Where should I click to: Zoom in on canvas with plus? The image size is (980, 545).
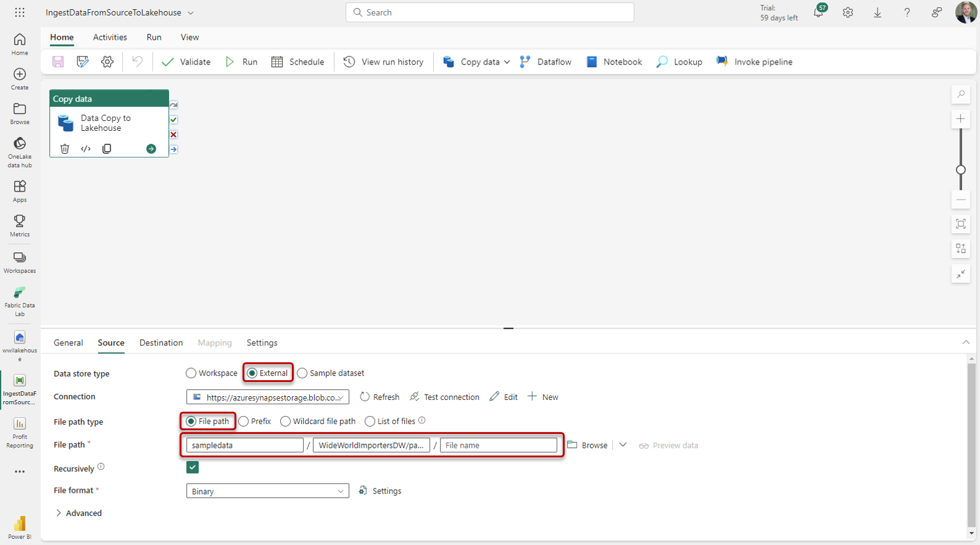(x=961, y=118)
